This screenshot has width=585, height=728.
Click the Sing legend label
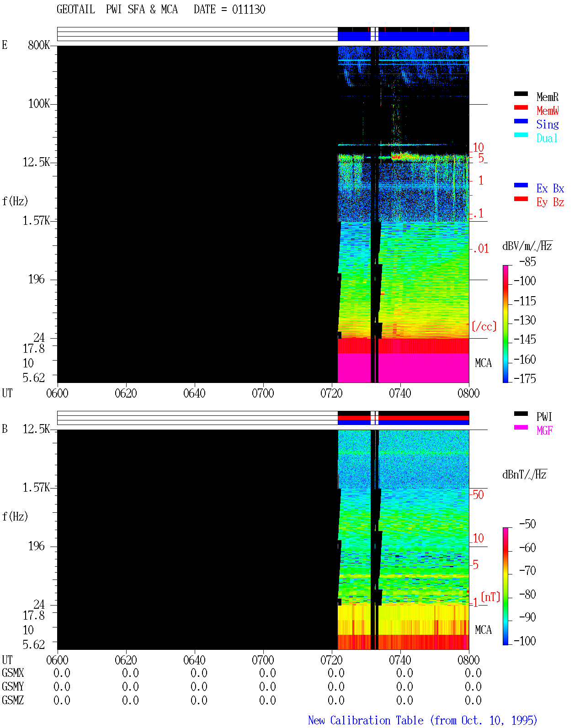pos(548,124)
